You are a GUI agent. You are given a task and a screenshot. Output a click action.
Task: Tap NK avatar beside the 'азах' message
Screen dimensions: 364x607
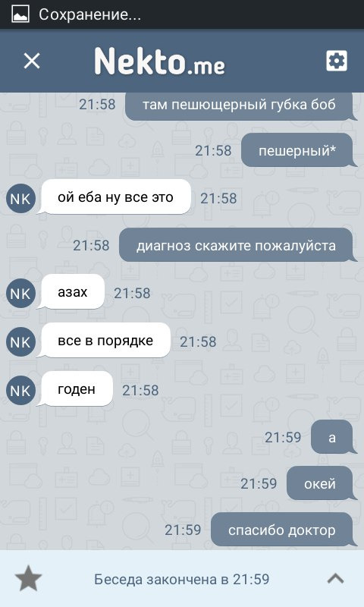[x=20, y=294]
